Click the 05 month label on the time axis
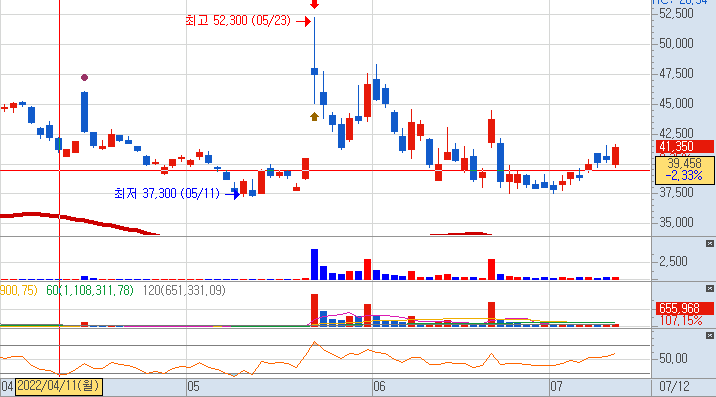The image size is (716, 397). click(193, 387)
